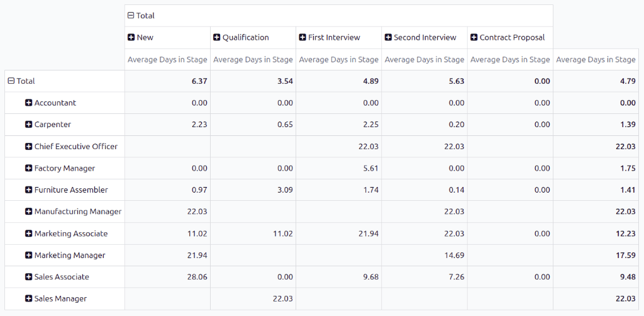The width and height of the screenshot is (644, 316).
Task: Sort by Average Days in Stage under Qualification
Action: [x=253, y=60]
